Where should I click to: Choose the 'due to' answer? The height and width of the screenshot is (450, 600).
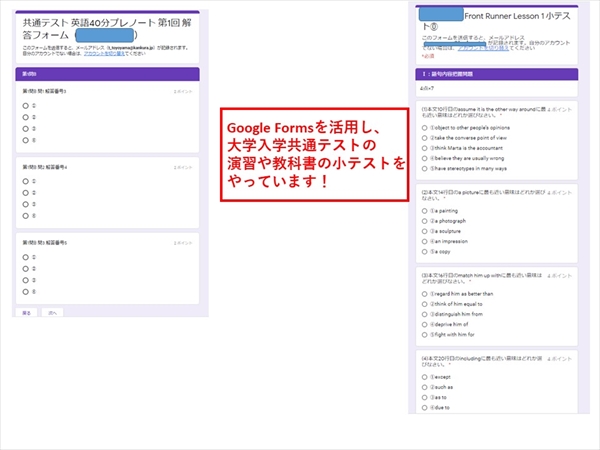424,408
